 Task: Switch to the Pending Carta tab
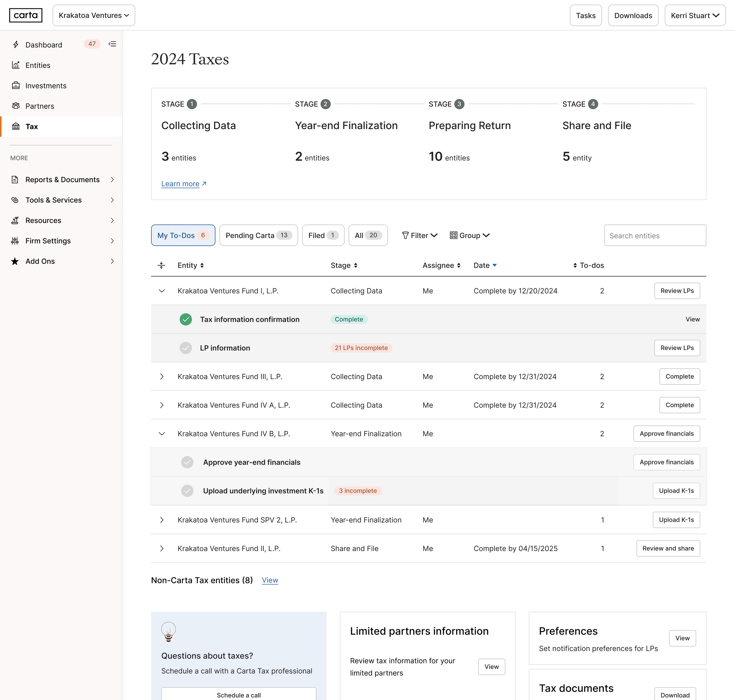(258, 235)
